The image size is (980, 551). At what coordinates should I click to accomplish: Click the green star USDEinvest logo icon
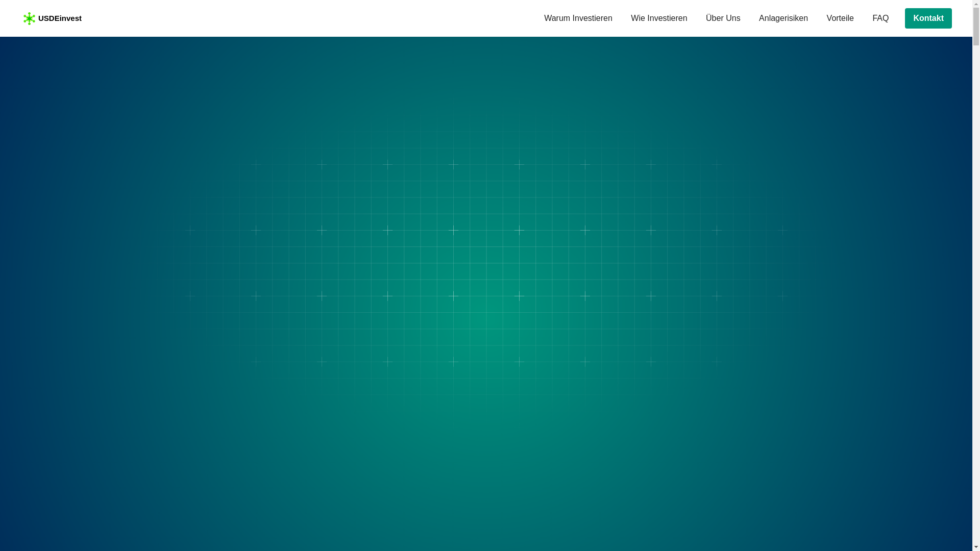pos(29,18)
